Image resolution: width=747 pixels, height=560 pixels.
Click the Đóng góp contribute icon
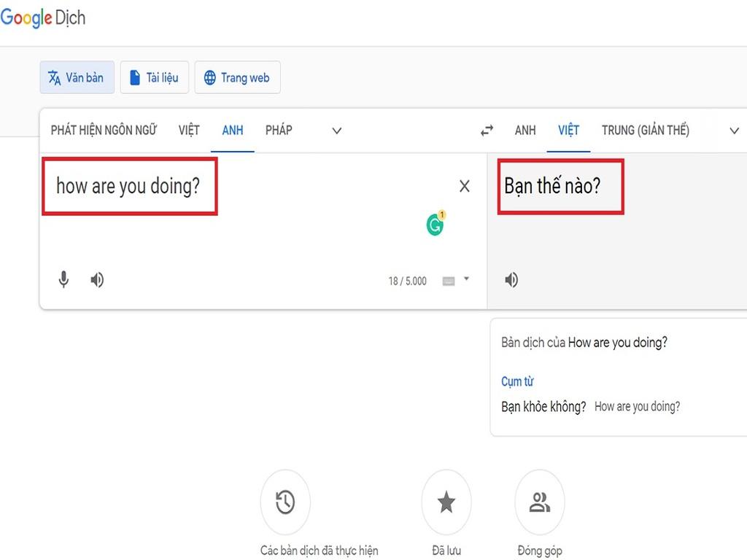coord(540,502)
